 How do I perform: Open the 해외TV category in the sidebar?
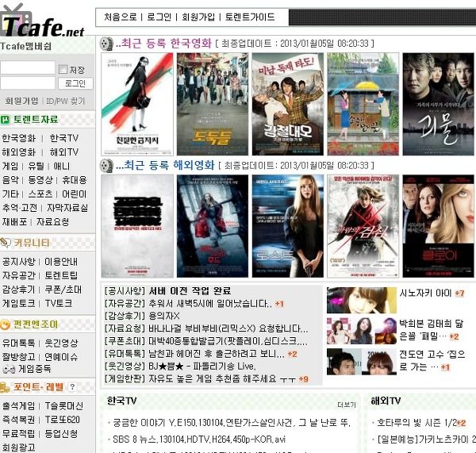point(64,152)
